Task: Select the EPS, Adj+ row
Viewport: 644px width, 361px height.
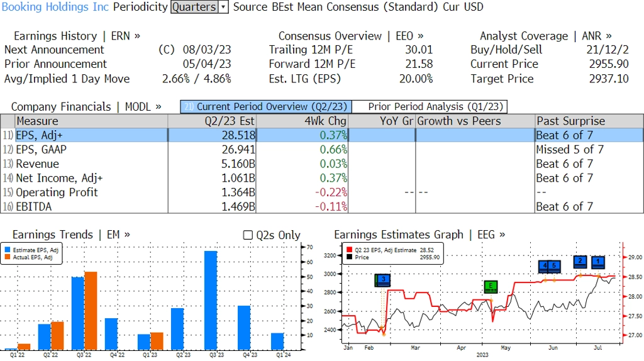Action: [x=322, y=135]
